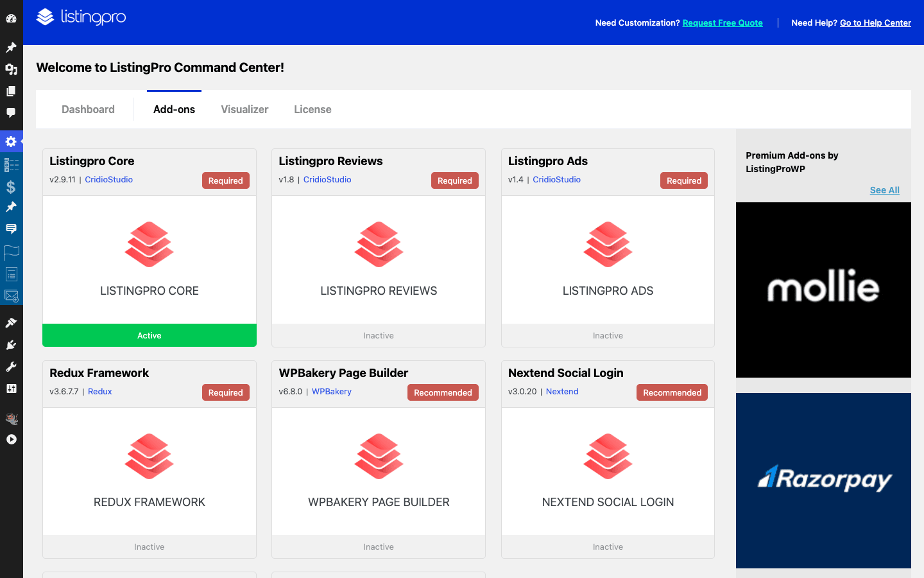Click the blue-section pushpin icon
This screenshot has width=924, height=578.
click(x=11, y=207)
